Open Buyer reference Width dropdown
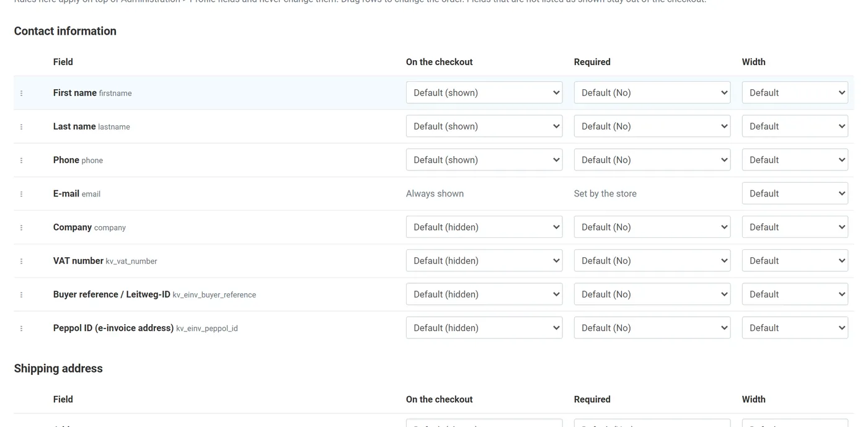This screenshot has height=427, width=868. 795,294
